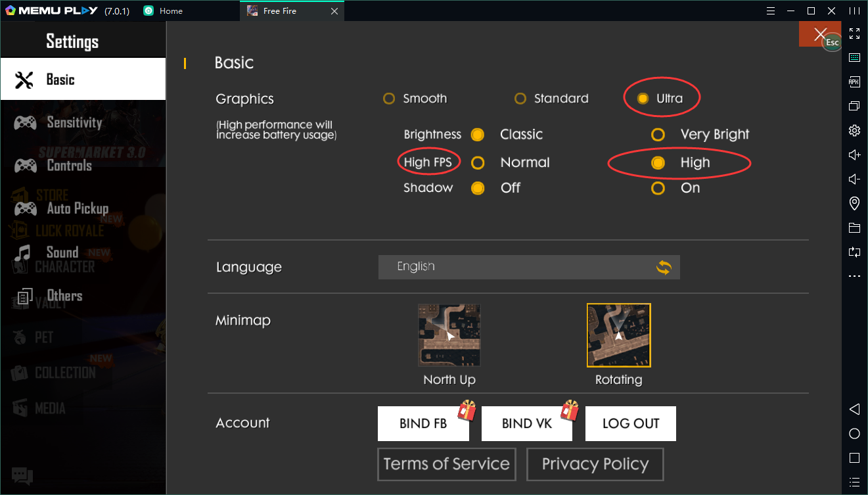
Task: Choose Very Bright brightness
Action: [x=658, y=135]
